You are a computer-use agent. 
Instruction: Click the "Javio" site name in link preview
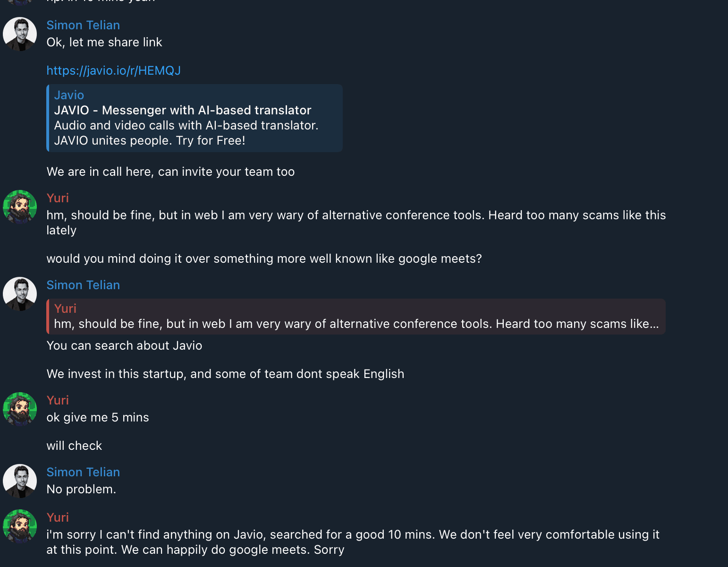tap(69, 95)
